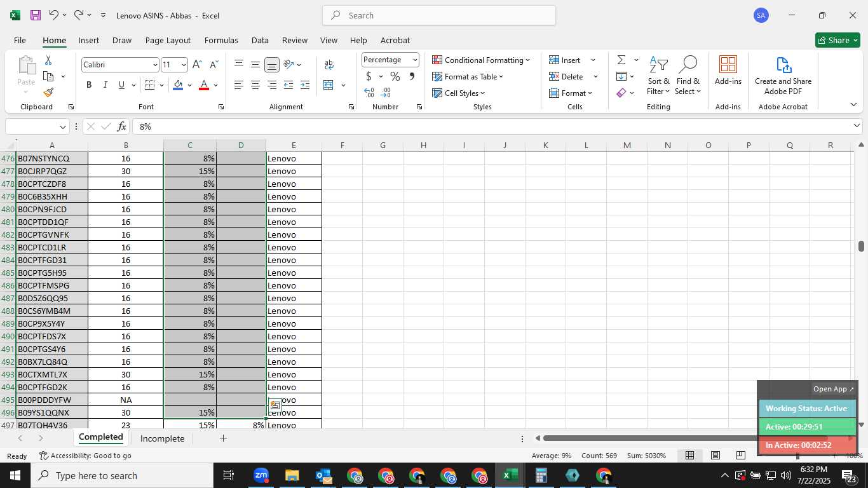The width and height of the screenshot is (868, 488).
Task: Increase decimal places
Action: (x=369, y=93)
